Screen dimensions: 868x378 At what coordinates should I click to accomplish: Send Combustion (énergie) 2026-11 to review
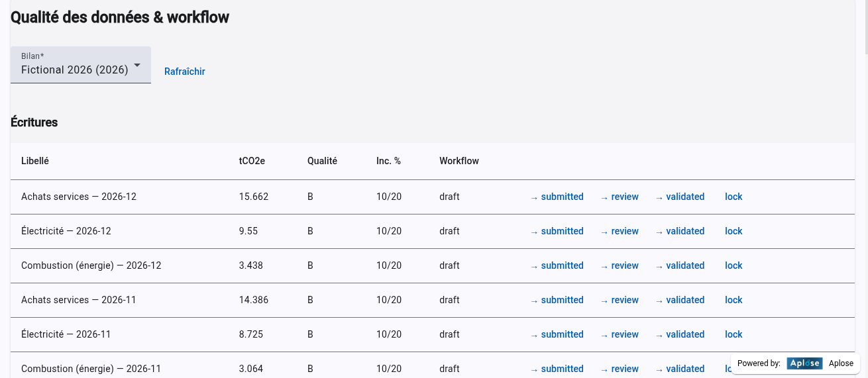pyautogui.click(x=620, y=369)
